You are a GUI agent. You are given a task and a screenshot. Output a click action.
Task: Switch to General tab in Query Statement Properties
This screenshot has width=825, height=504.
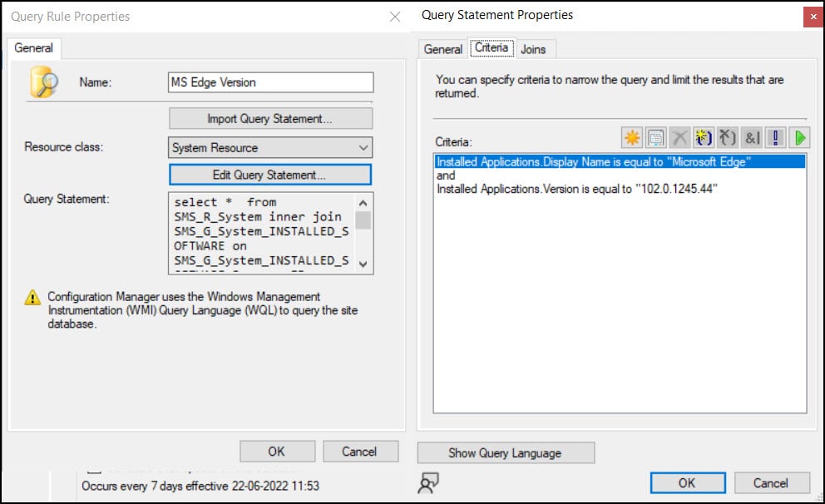[443, 49]
